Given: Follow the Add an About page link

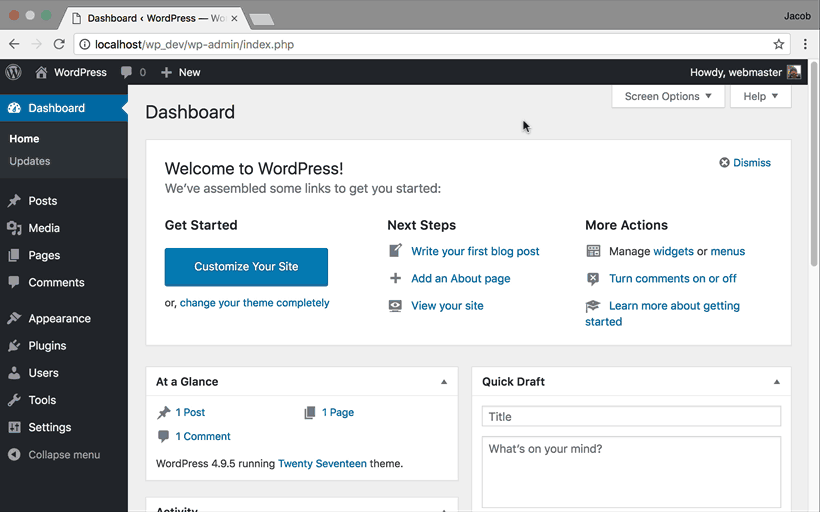Looking at the screenshot, I should [x=461, y=278].
